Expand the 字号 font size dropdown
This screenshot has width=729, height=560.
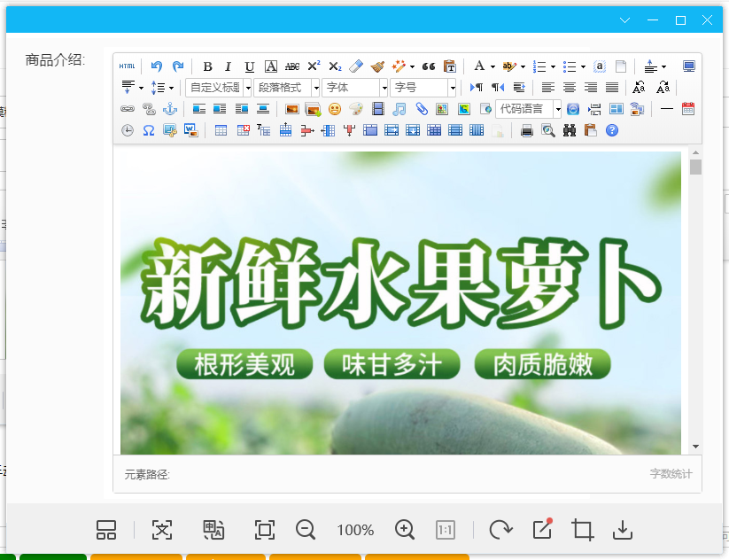tap(424, 88)
